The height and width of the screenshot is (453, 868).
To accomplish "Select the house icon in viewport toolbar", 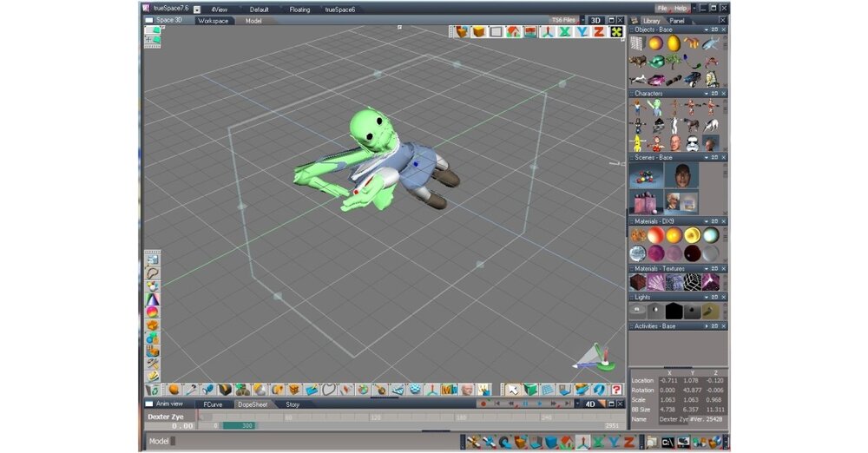I will coord(513,32).
